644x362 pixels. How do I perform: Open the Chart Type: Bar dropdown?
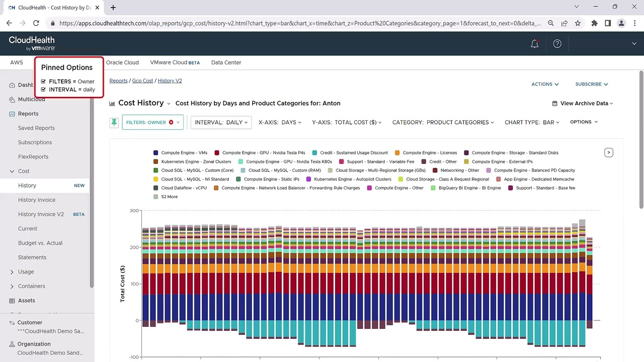532,122
